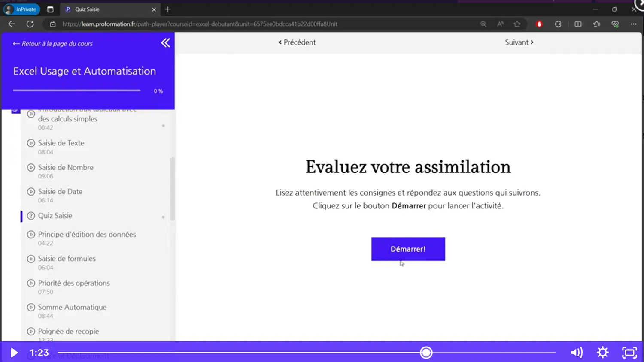Switch to the Quiz Saisie browser tab

(x=107, y=9)
